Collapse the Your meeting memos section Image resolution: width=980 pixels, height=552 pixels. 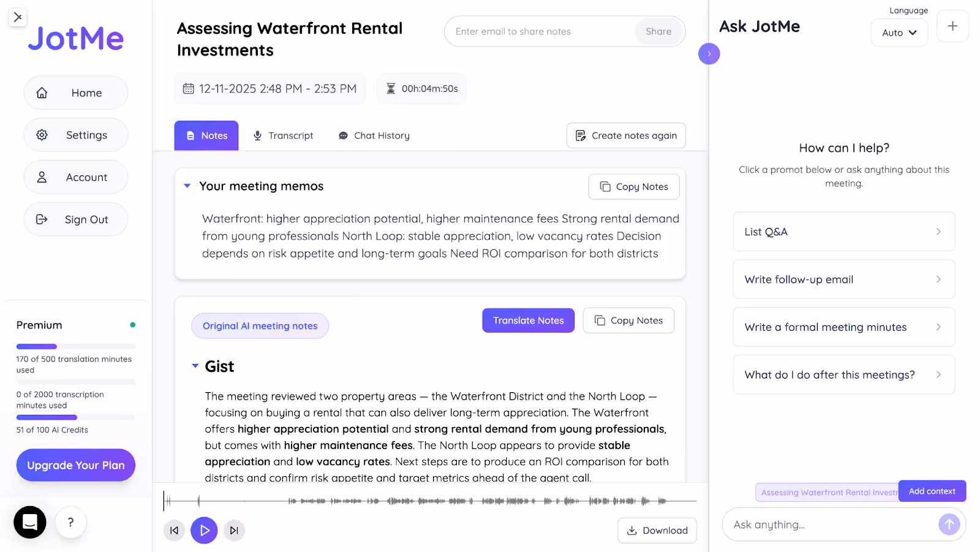[187, 186]
